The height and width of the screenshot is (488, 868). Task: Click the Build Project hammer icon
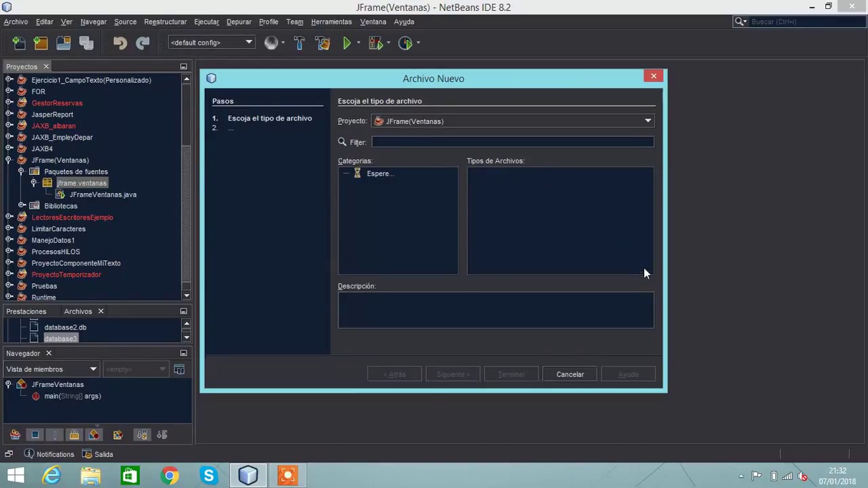pos(300,43)
